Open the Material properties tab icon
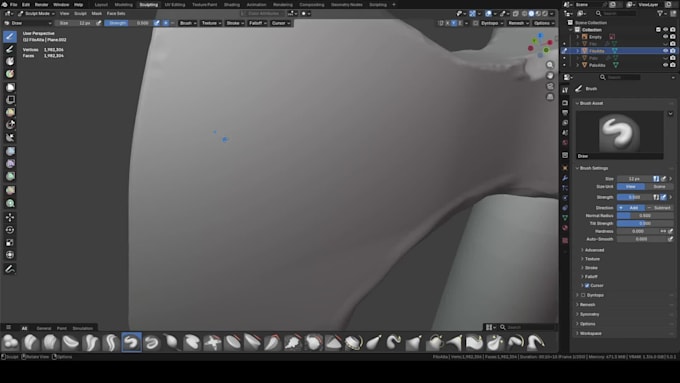The height and width of the screenshot is (383, 680). pos(565,228)
